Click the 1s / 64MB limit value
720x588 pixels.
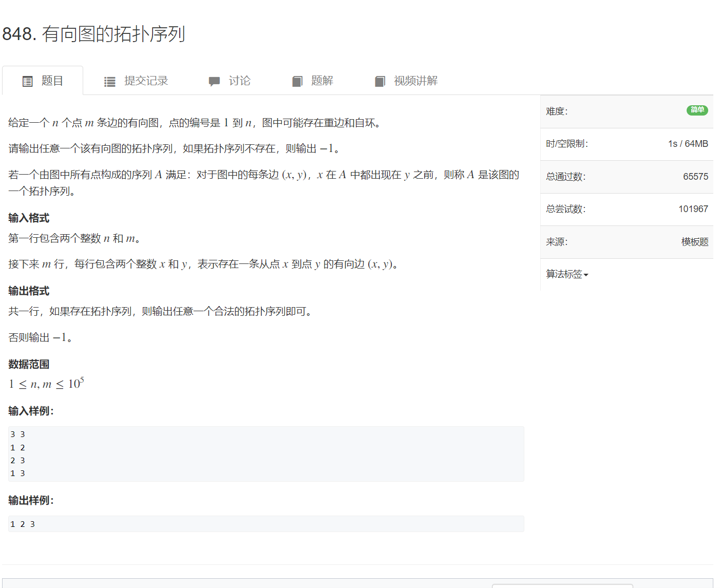(x=688, y=144)
